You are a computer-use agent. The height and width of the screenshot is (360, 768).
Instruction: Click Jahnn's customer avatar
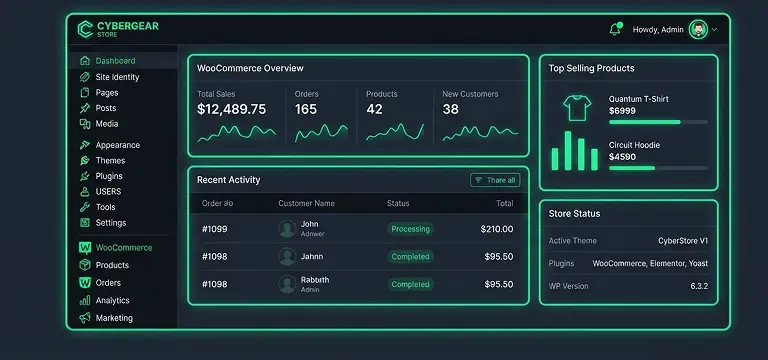pyautogui.click(x=287, y=257)
